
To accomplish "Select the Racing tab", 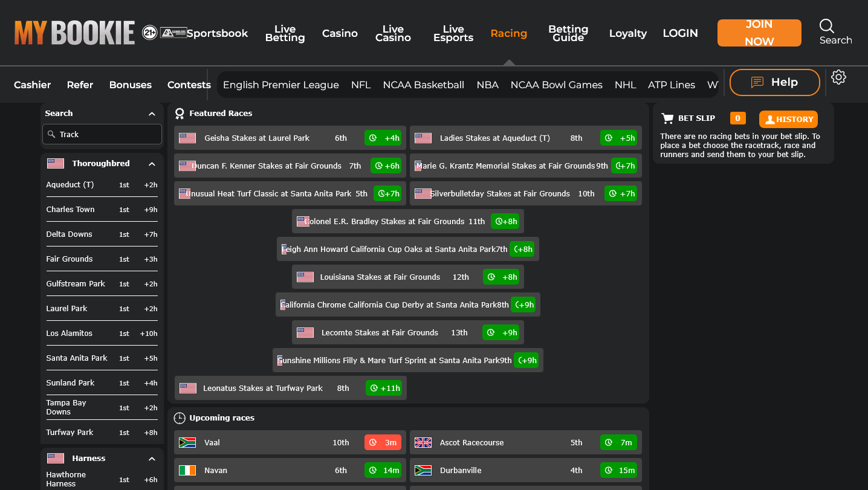I will click(509, 33).
